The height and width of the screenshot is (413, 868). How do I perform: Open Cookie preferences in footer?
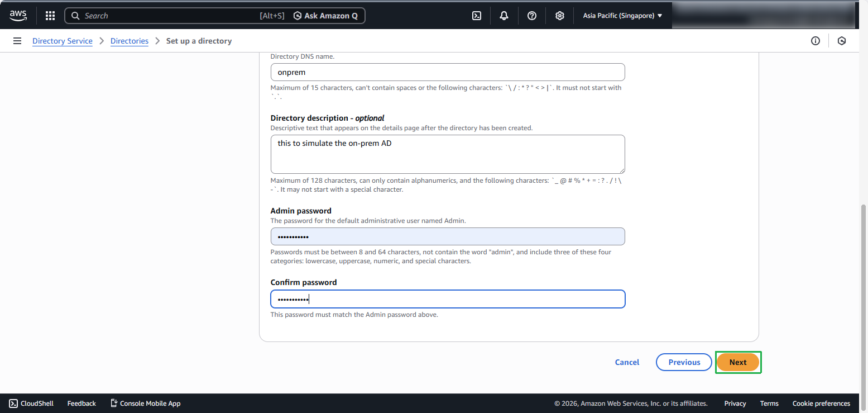(821, 403)
